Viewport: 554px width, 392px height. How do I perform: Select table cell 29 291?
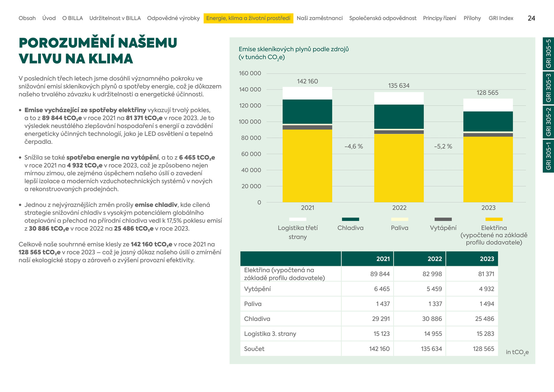coord(381,319)
